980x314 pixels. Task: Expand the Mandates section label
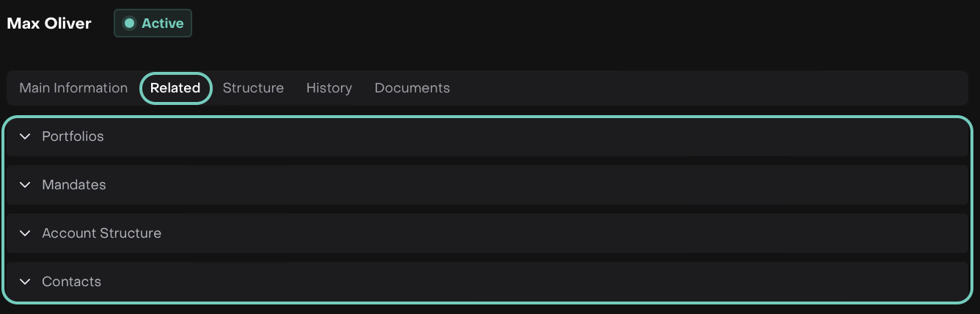[x=74, y=185]
